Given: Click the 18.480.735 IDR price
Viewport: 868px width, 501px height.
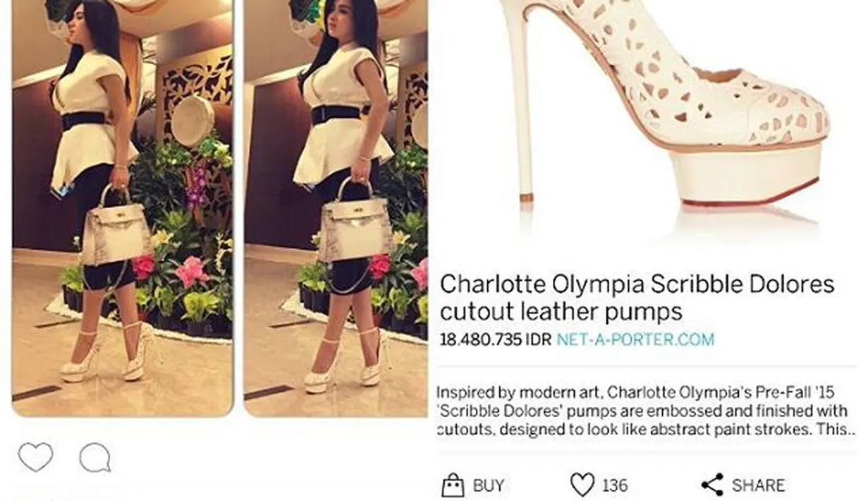Looking at the screenshot, I should point(495,339).
